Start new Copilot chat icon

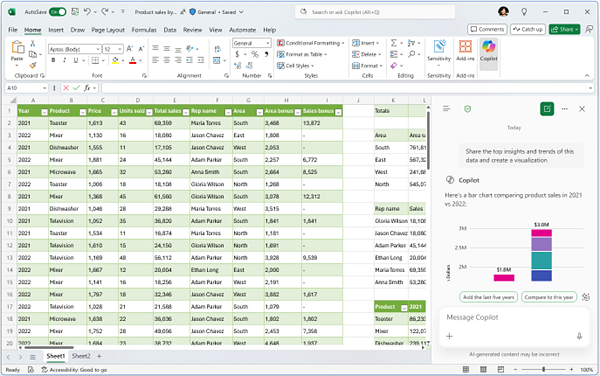[x=547, y=109]
